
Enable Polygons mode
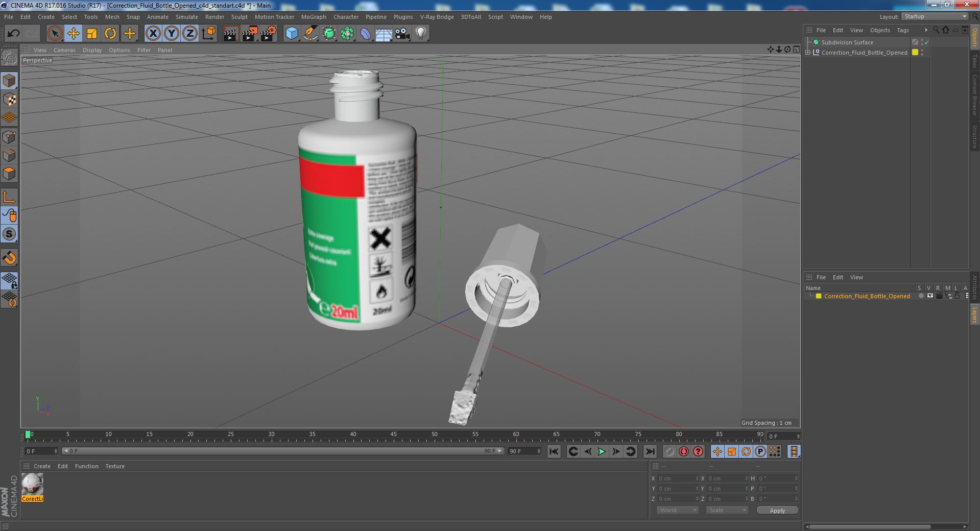click(x=9, y=174)
